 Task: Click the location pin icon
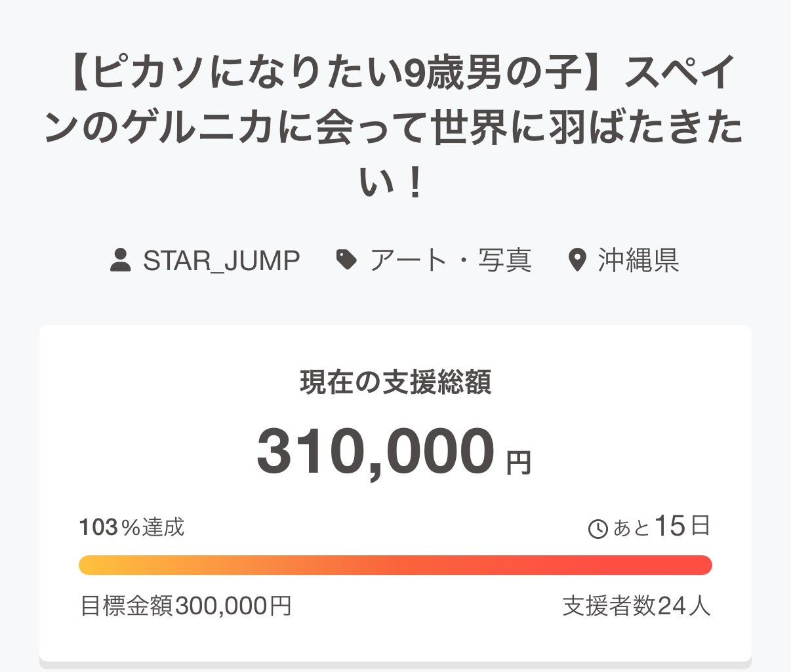[577, 260]
